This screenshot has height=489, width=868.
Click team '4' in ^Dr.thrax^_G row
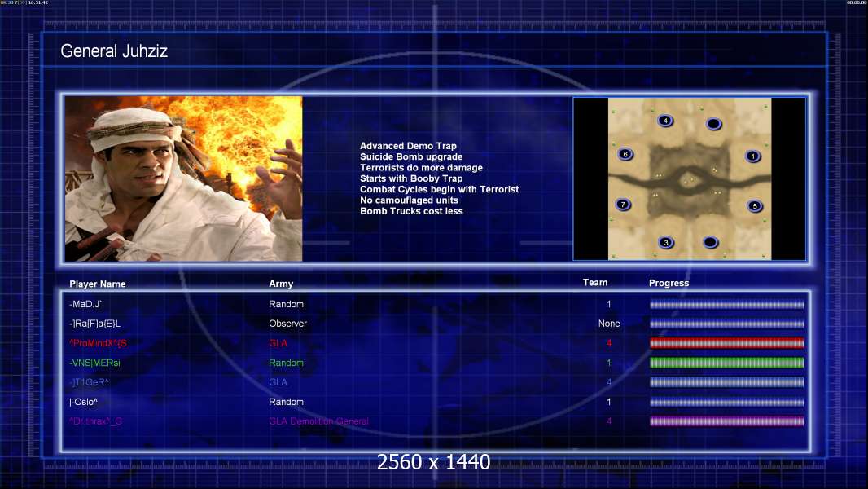pos(609,421)
